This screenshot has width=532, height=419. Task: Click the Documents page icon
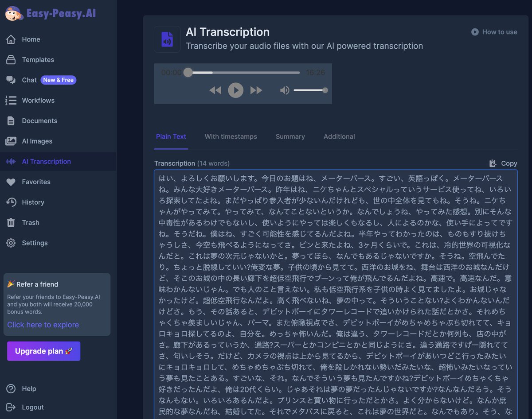point(11,121)
